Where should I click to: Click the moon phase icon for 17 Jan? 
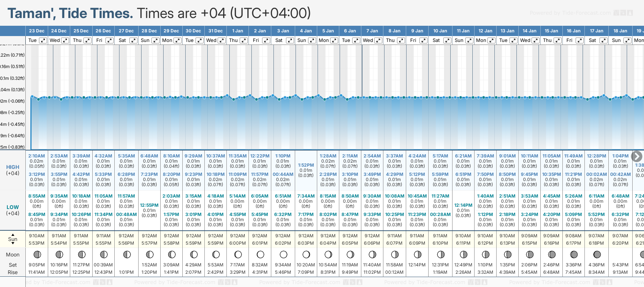point(597,254)
